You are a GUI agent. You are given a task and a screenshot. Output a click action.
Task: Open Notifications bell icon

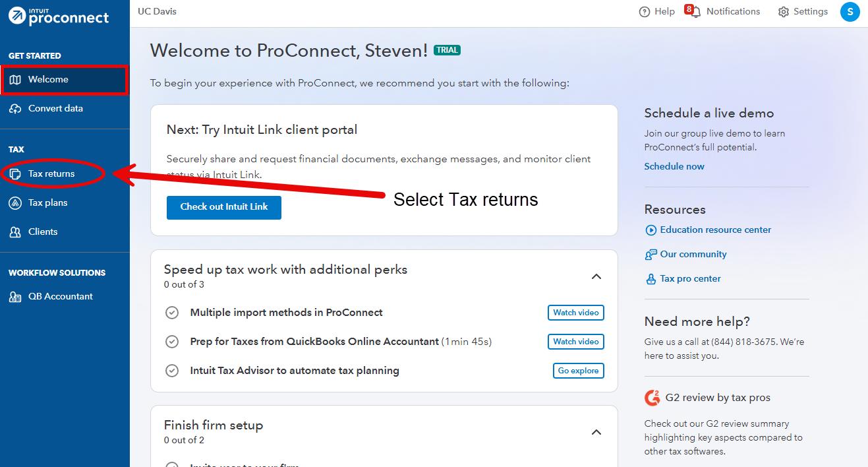[x=693, y=12]
